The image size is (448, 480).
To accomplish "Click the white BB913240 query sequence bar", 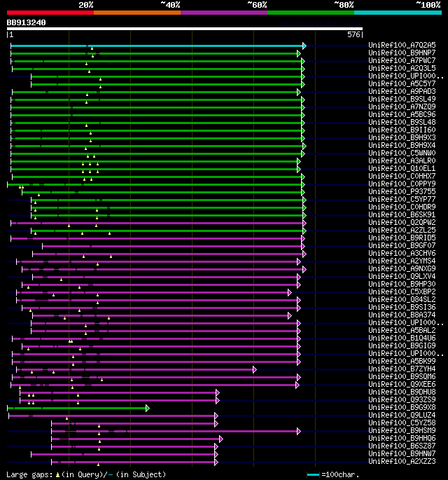I will [185, 29].
